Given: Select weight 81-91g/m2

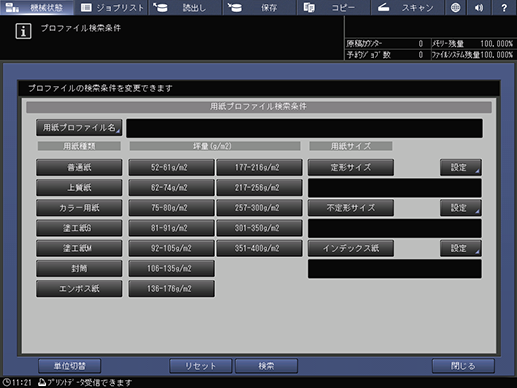Looking at the screenshot, I should (x=171, y=228).
